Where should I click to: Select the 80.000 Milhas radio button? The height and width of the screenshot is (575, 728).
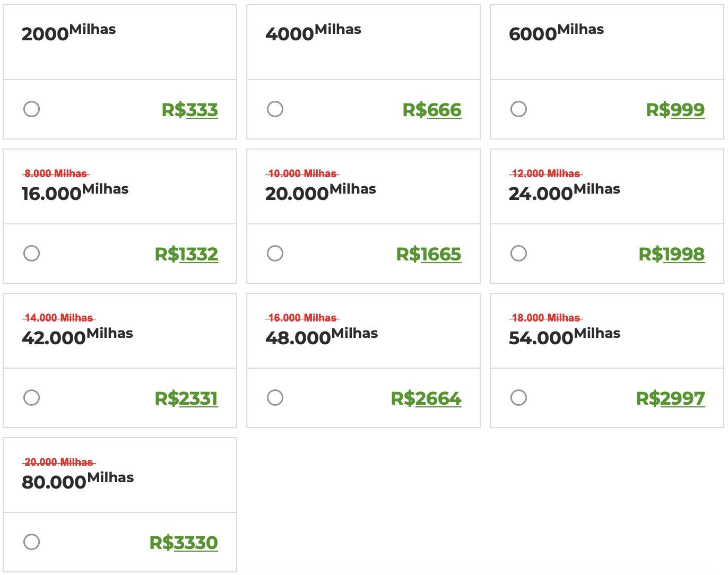click(x=31, y=542)
